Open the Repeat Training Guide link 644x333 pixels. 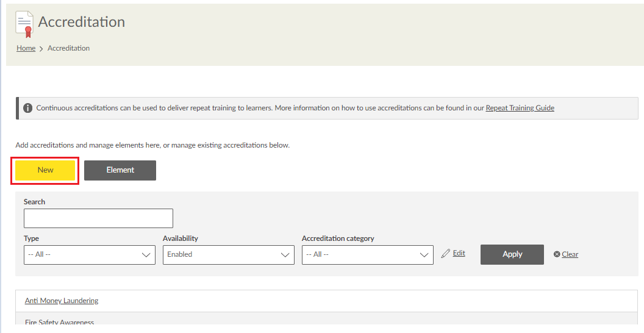pyautogui.click(x=520, y=108)
